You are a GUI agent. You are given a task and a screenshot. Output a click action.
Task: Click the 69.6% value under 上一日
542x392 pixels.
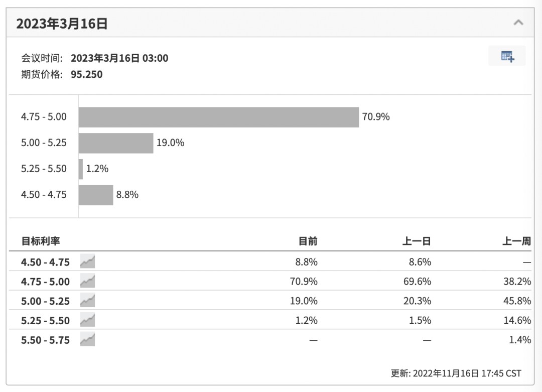pos(417,282)
